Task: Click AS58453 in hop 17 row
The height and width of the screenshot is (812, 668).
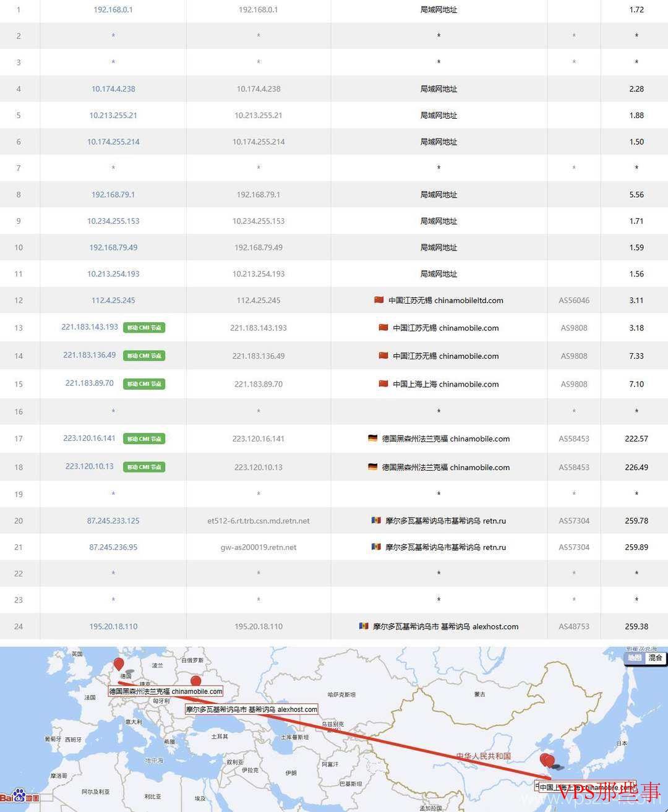Action: (574, 438)
